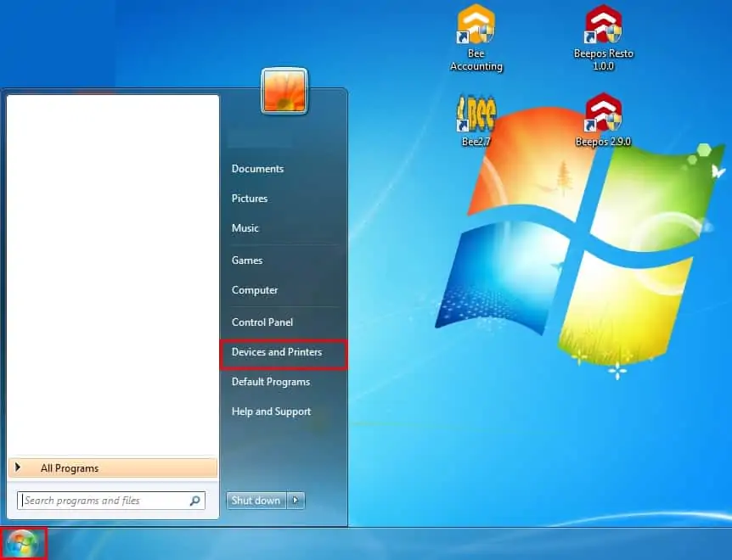Open Computer from the Start menu
732x560 pixels.
tap(255, 290)
